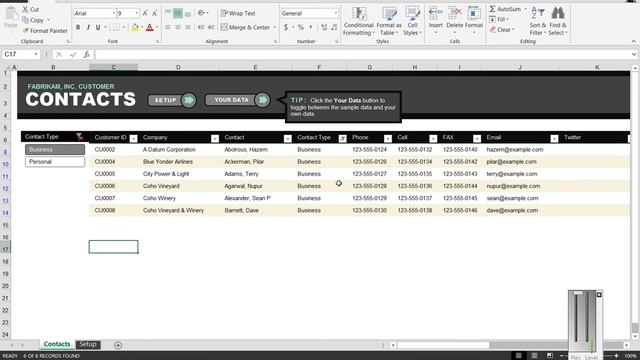Click the Decrease Indent icon
640x360 pixels.
click(x=201, y=27)
